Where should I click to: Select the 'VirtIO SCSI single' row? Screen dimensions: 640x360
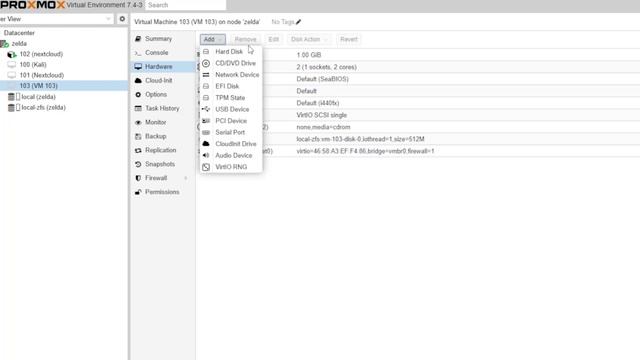pyautogui.click(x=418, y=115)
